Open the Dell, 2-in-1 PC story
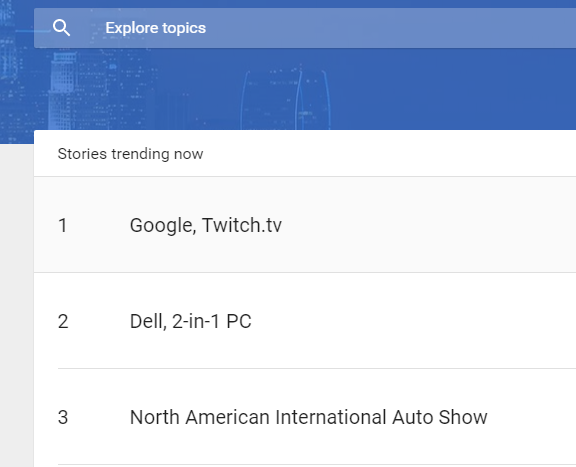Screen dimensions: 576x467 [305, 321]
